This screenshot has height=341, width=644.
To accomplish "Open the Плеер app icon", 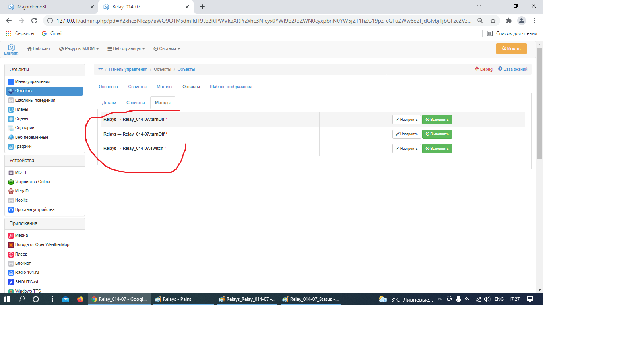I will (11, 254).
